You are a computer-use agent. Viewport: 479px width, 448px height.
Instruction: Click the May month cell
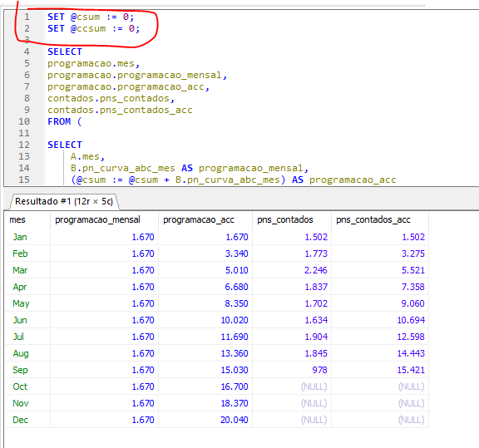[27, 303]
